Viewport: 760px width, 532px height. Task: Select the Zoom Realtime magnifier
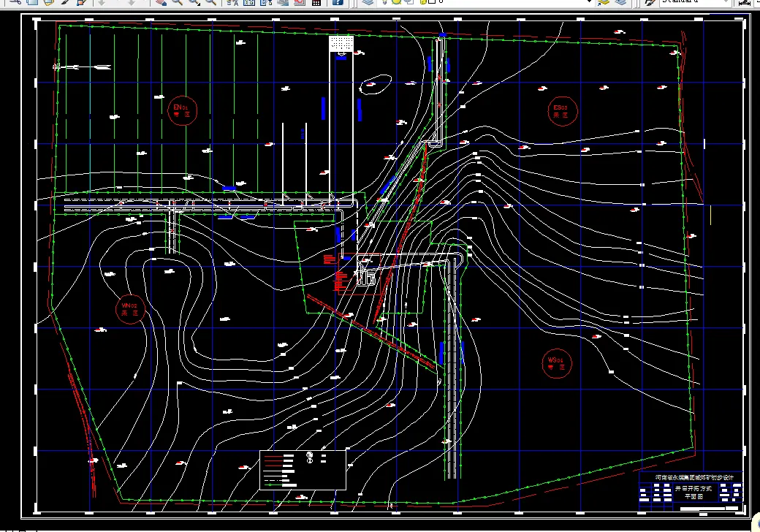pyautogui.click(x=177, y=2)
